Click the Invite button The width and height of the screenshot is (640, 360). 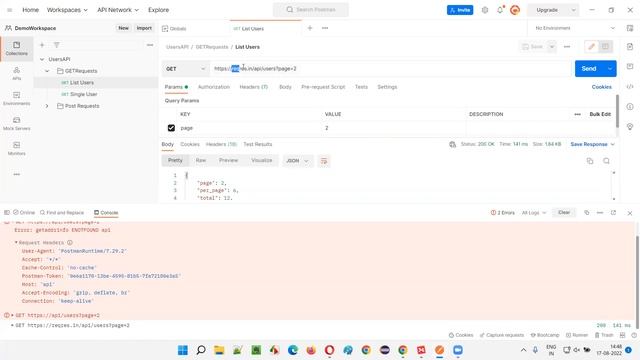click(x=460, y=10)
